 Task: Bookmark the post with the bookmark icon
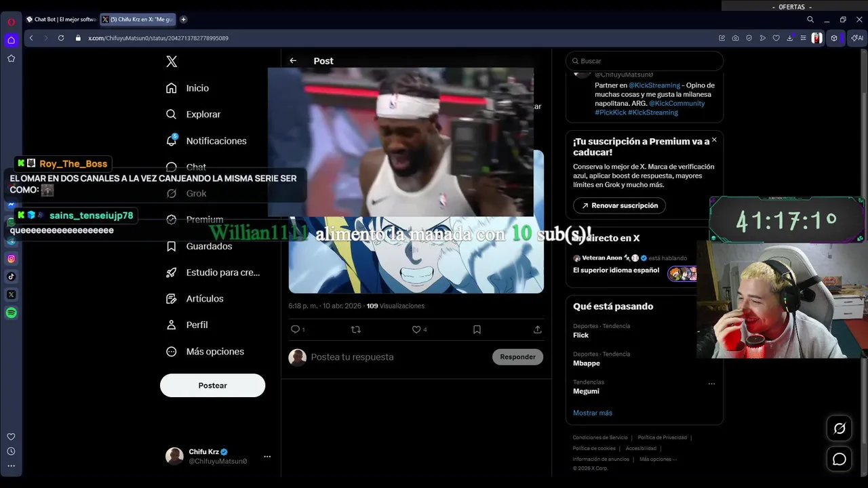pyautogui.click(x=477, y=329)
